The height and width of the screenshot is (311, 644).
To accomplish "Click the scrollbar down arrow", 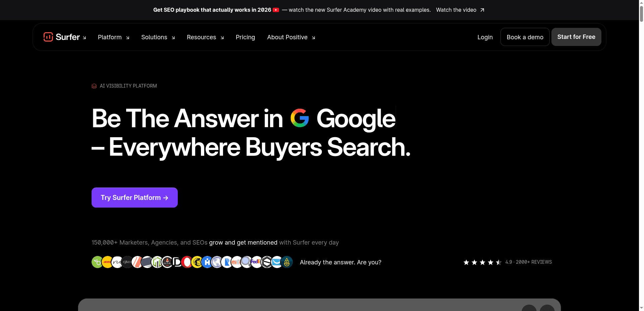I will point(641,308).
